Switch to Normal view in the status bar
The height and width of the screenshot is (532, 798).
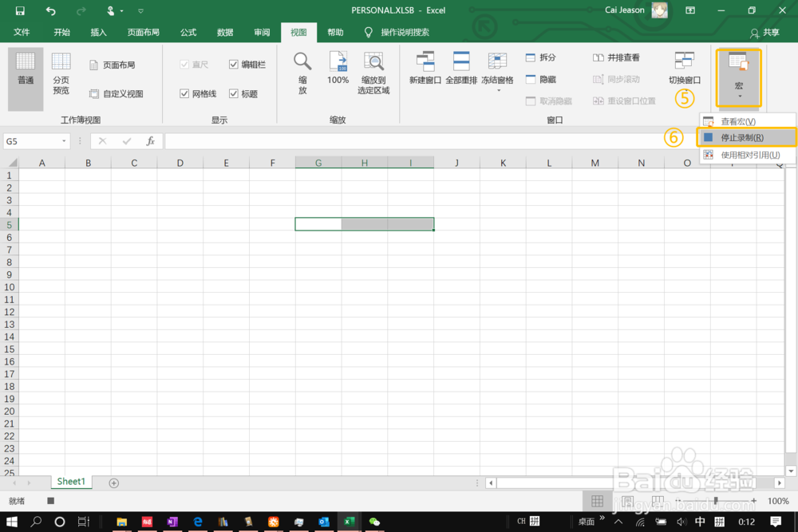598,501
